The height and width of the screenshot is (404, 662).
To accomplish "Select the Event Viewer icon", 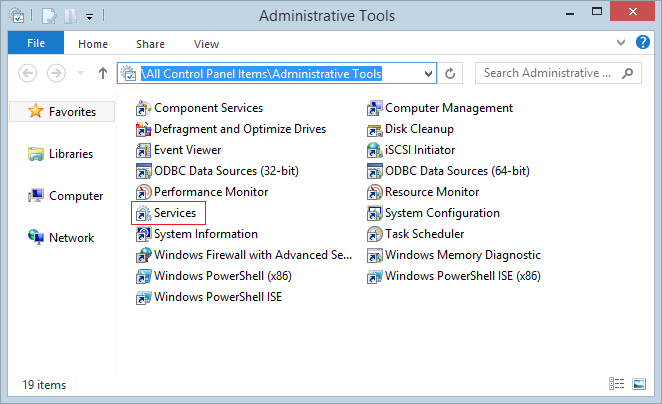I will coord(144,150).
